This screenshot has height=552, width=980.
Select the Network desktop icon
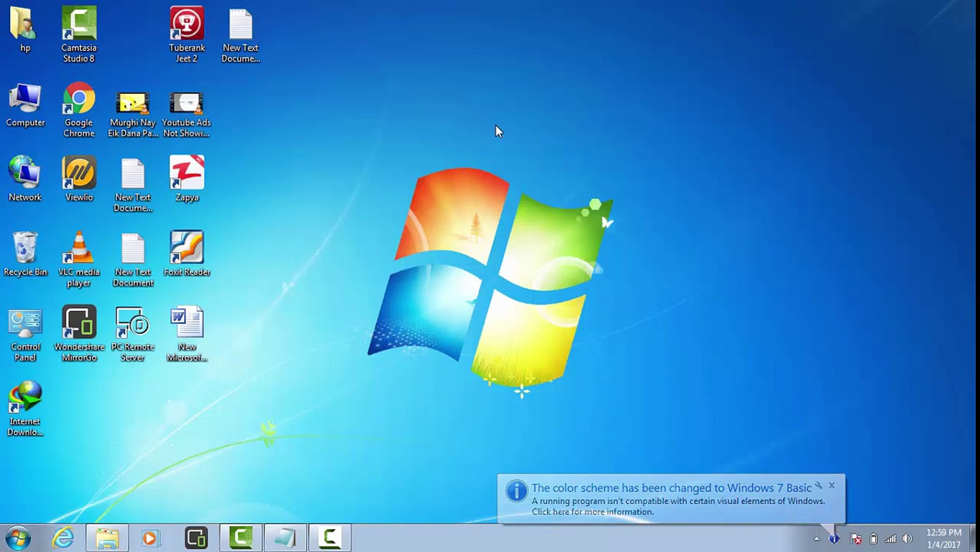[25, 179]
